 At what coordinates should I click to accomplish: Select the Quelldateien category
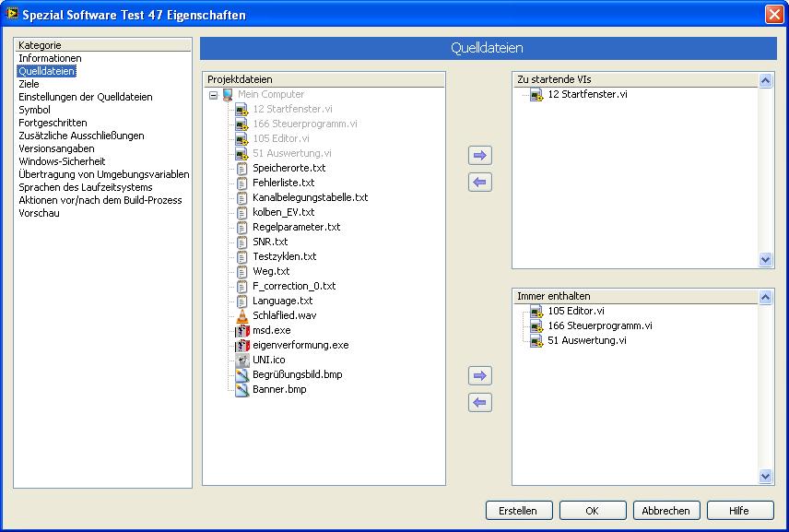(x=47, y=71)
